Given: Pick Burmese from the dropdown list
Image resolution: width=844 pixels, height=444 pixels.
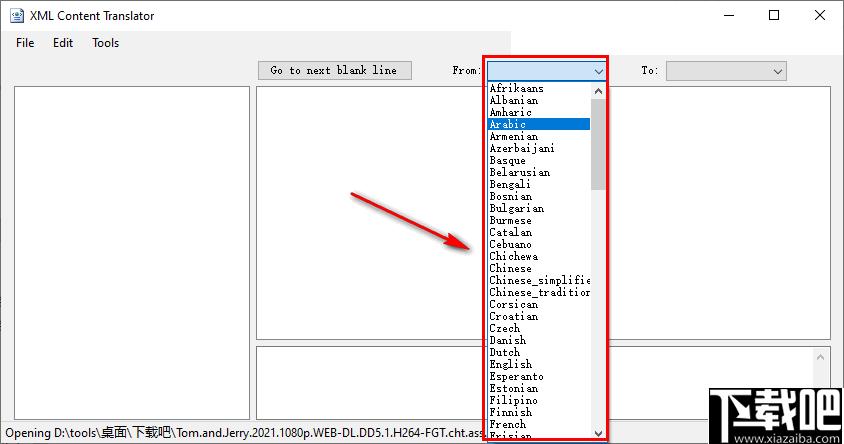Looking at the screenshot, I should tap(539, 220).
